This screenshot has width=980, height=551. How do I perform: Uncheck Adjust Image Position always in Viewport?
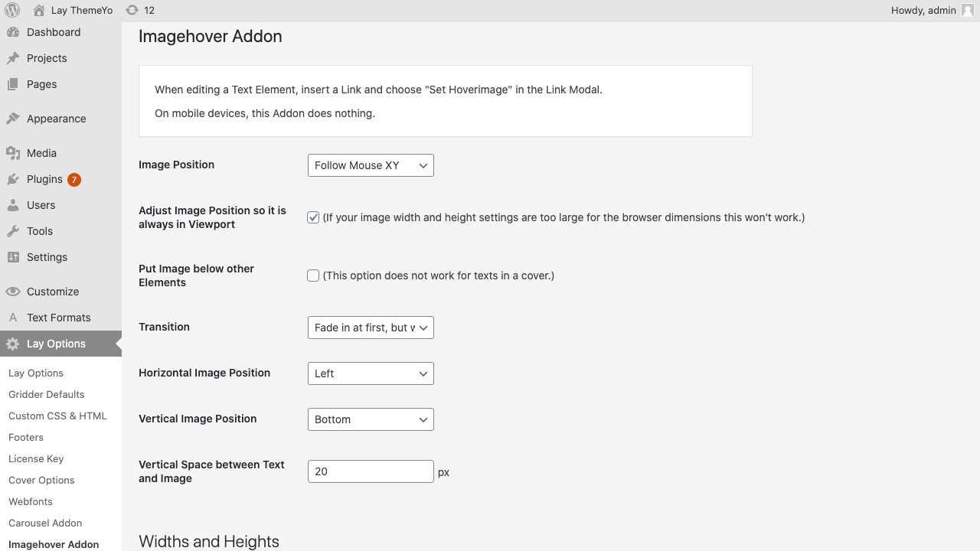[313, 217]
